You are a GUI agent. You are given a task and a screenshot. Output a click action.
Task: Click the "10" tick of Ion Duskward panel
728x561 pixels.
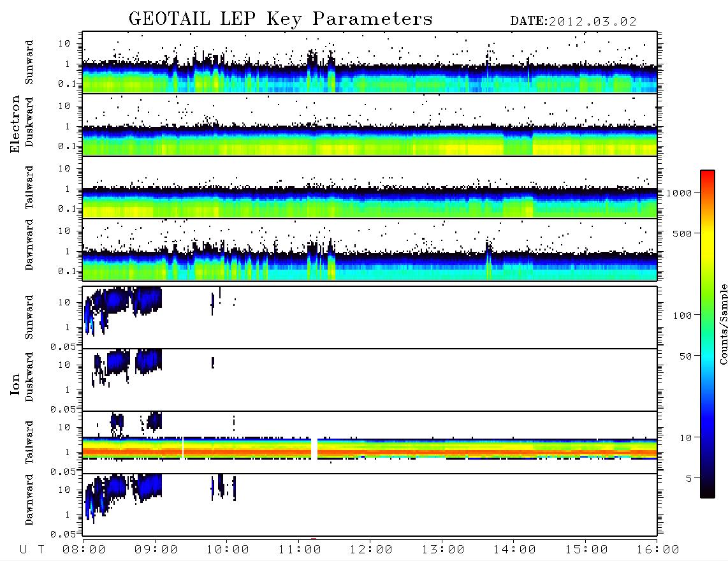tap(64, 365)
